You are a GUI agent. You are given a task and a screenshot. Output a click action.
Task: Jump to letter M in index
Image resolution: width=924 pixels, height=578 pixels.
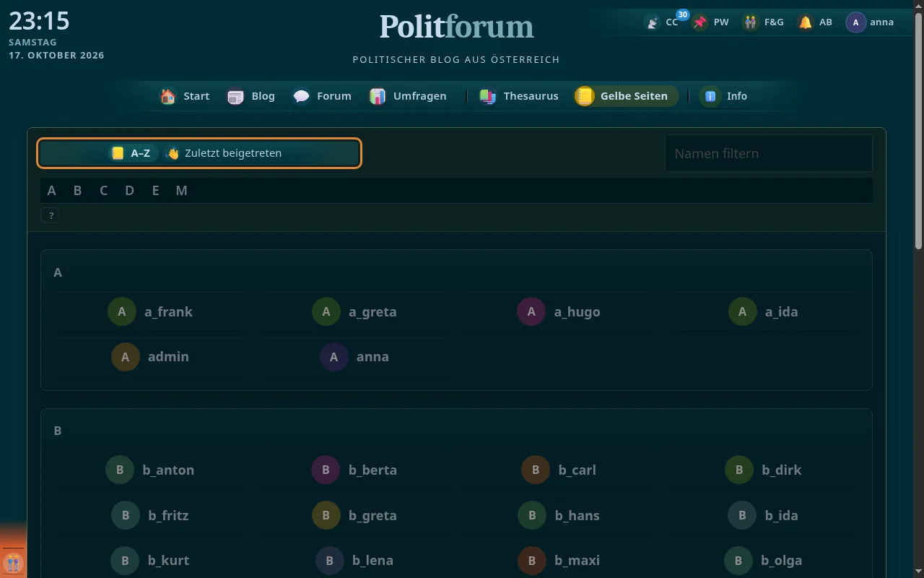click(181, 191)
